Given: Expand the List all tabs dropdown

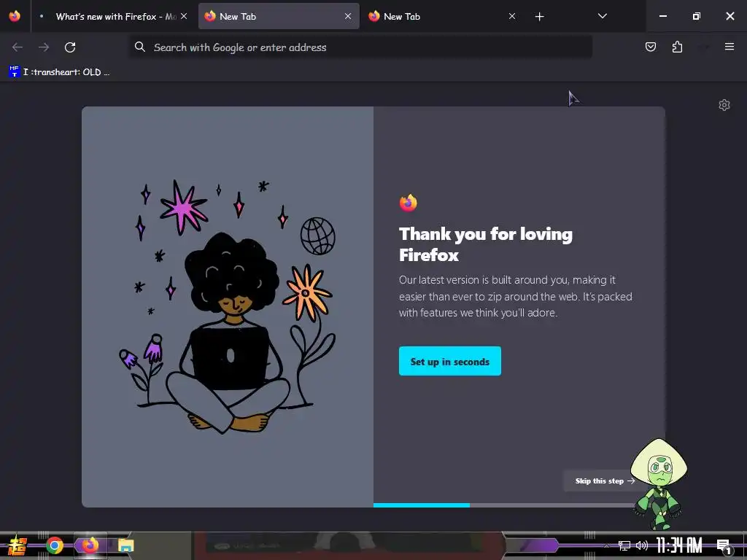Looking at the screenshot, I should pyautogui.click(x=602, y=16).
